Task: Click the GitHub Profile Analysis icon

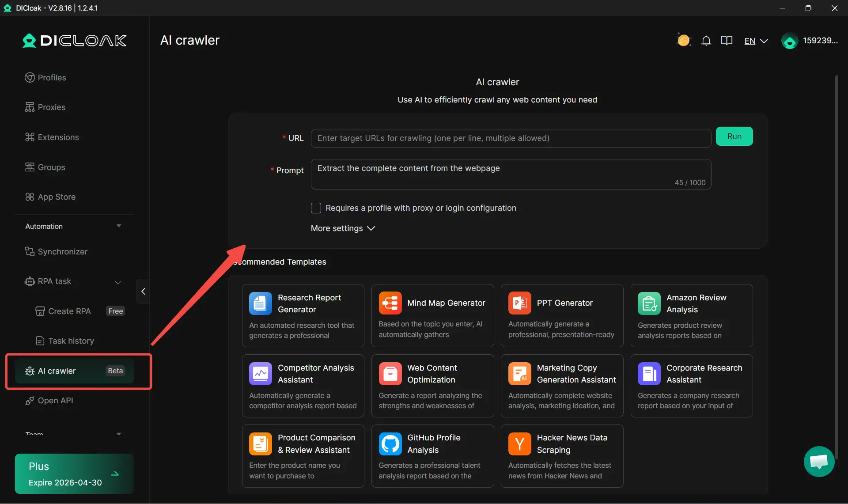Action: tap(390, 443)
